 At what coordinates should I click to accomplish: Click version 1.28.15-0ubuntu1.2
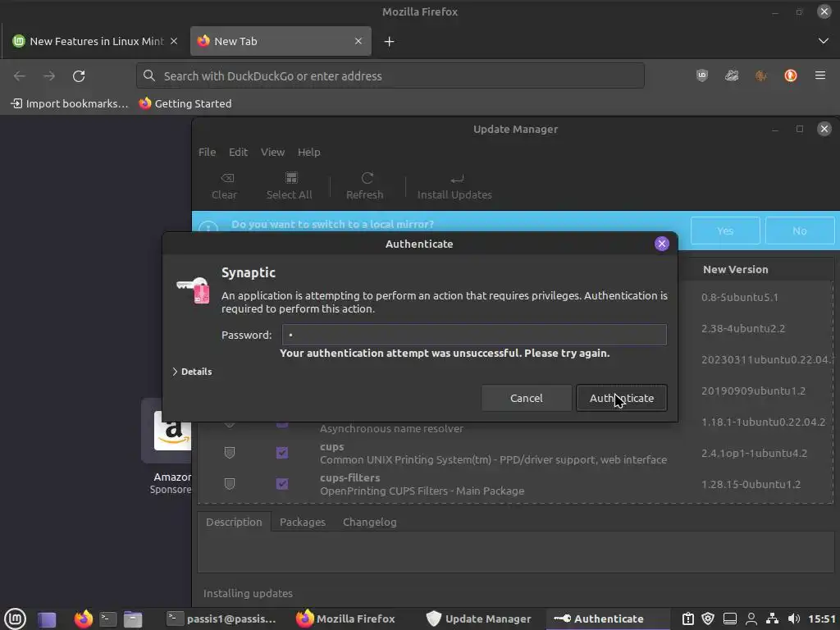tap(751, 484)
